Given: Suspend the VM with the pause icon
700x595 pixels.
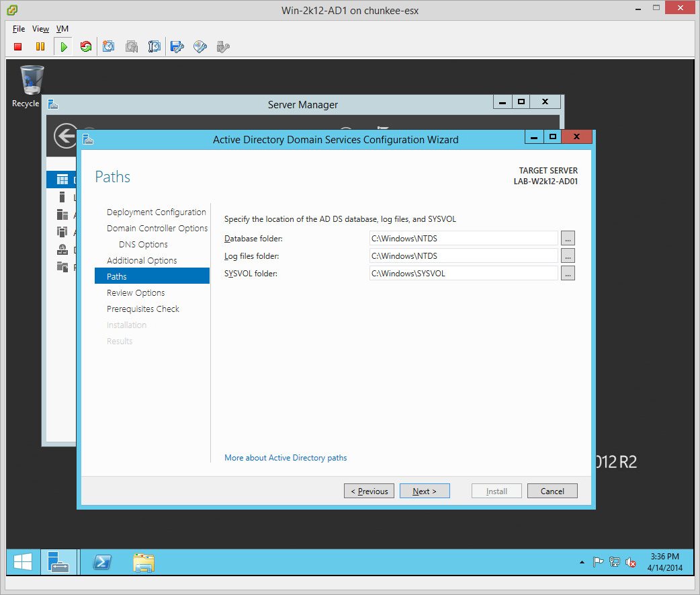Looking at the screenshot, I should pos(40,46).
